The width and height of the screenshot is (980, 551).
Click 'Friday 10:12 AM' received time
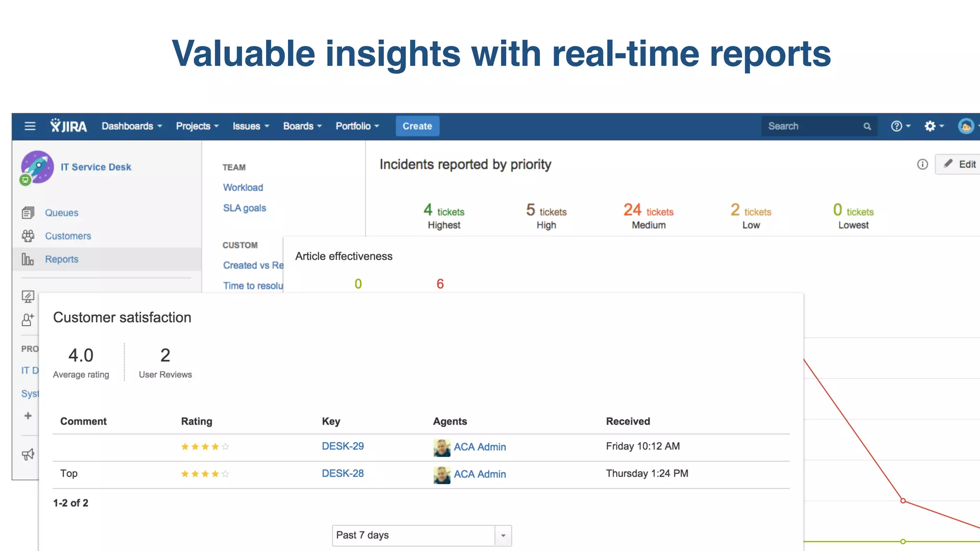(x=643, y=446)
